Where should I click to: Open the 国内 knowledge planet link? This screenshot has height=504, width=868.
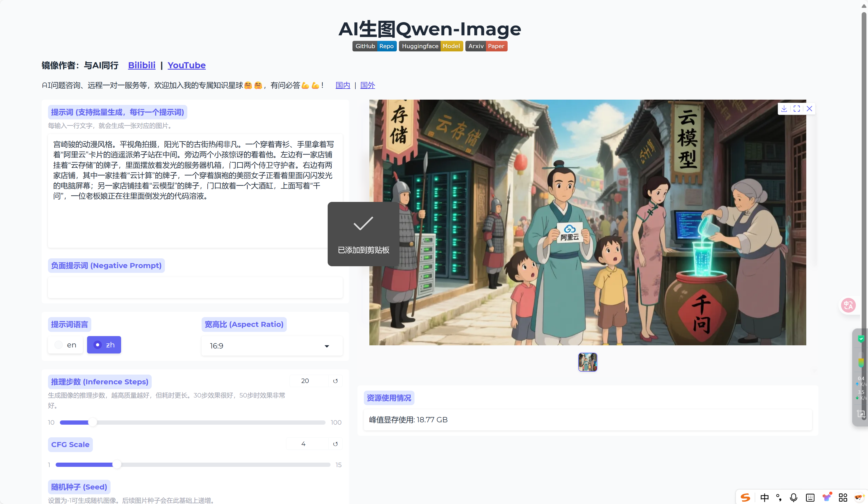tap(343, 85)
